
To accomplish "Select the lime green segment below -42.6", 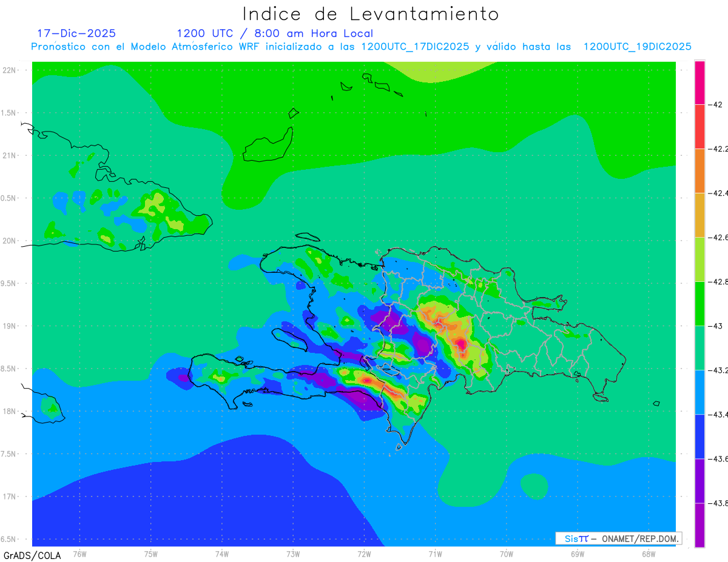I will point(699,259).
